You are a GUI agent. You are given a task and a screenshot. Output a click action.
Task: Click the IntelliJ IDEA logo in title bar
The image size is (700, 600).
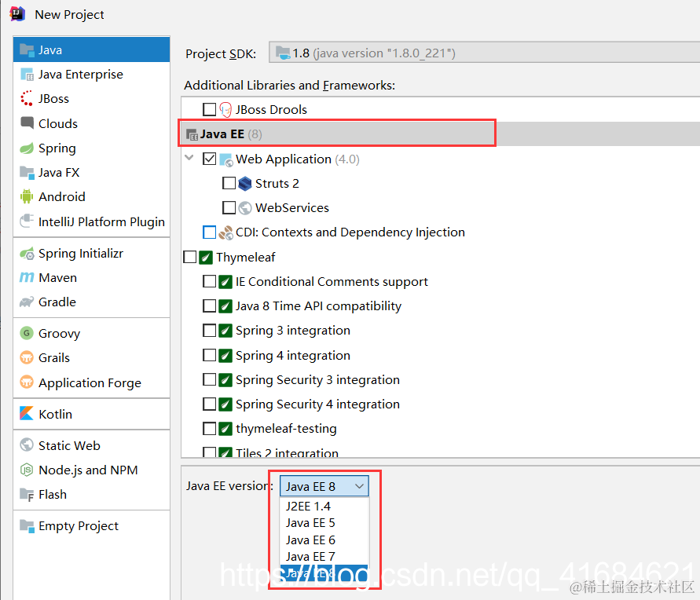(x=17, y=14)
